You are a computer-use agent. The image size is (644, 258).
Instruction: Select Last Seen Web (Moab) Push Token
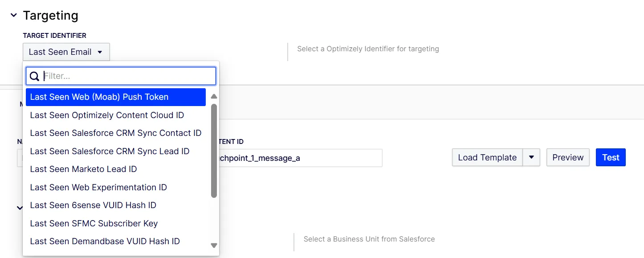(116, 97)
